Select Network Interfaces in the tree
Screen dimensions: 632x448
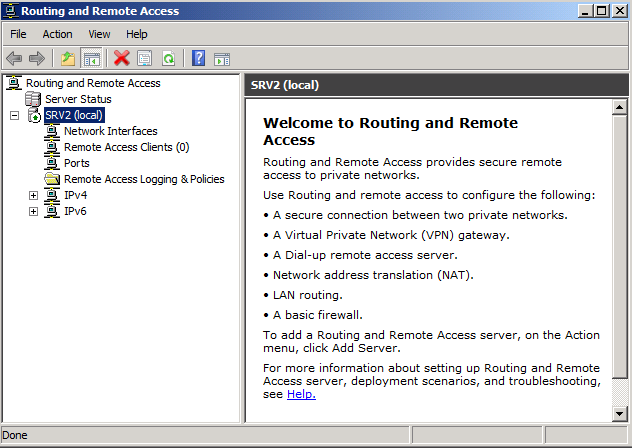click(110, 131)
